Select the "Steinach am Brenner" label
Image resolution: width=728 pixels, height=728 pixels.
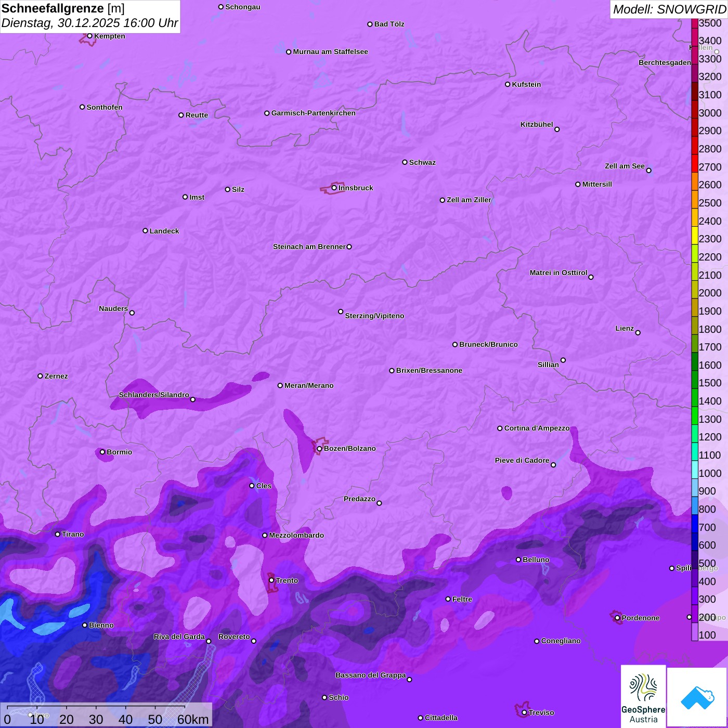pyautogui.click(x=309, y=246)
